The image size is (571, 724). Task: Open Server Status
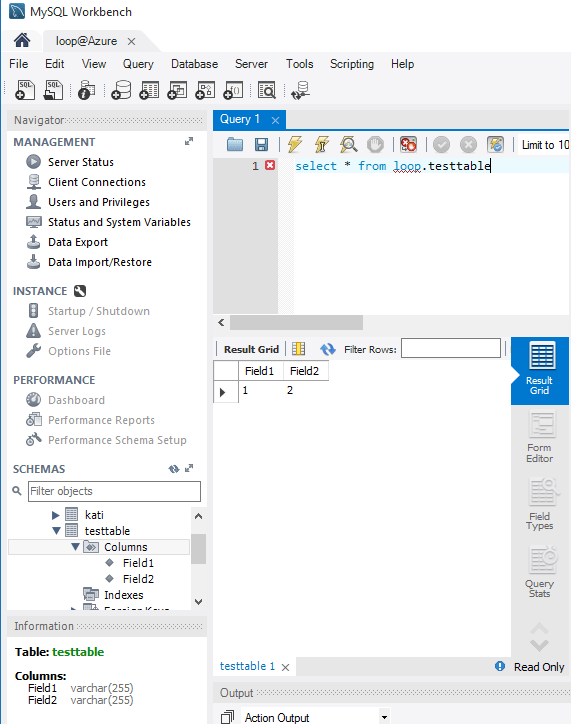pyautogui.click(x=81, y=162)
